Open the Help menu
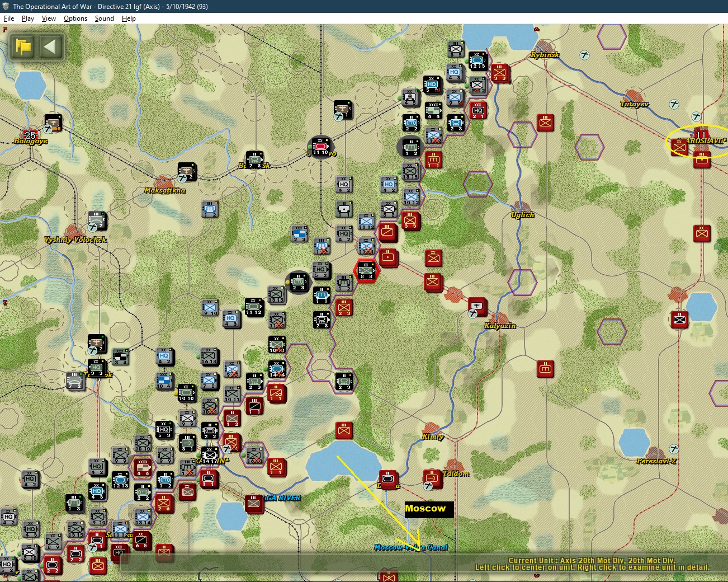The image size is (728, 582). 129,18
